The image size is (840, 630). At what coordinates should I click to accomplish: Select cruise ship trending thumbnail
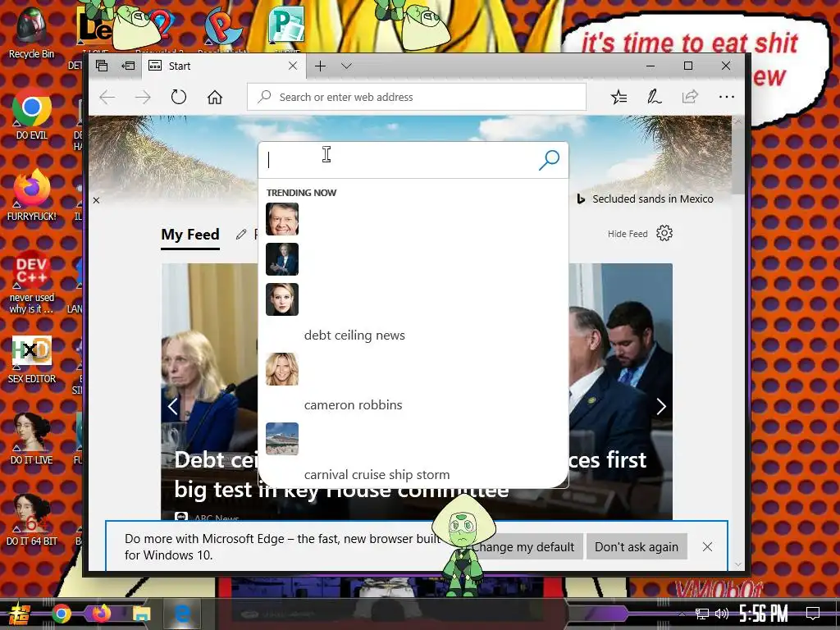pos(282,439)
